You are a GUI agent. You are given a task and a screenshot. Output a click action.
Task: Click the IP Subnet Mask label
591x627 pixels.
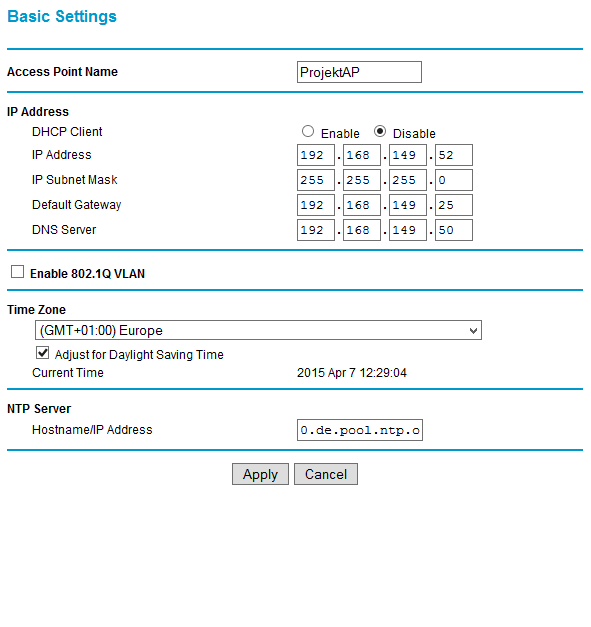(75, 180)
